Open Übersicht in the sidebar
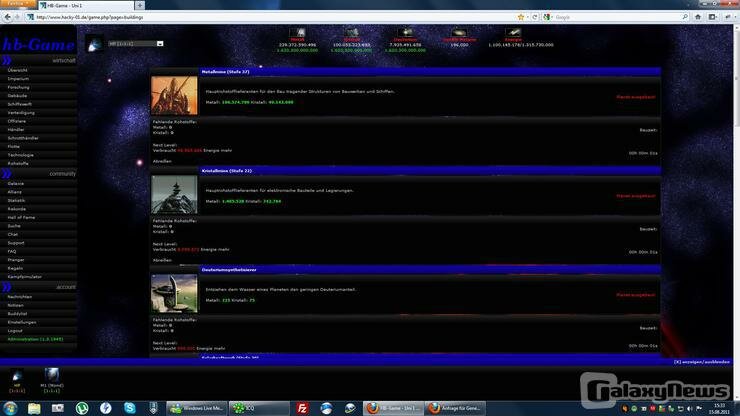Image resolution: width=740 pixels, height=416 pixels. click(17, 70)
